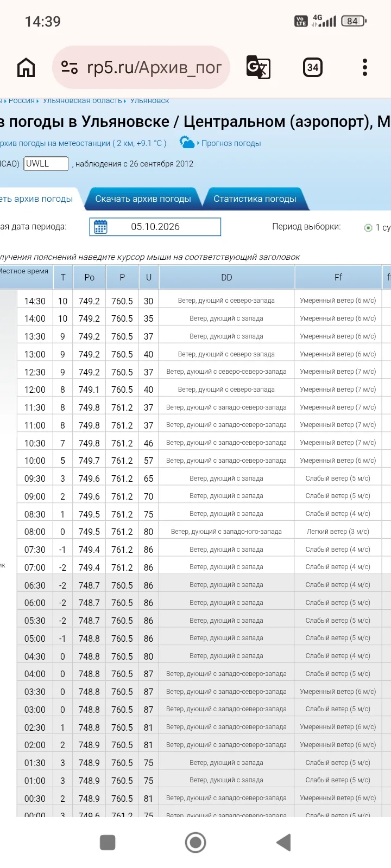The height and width of the screenshot is (868, 391).
Task: Tap the weather forecast cloud icon
Action: (187, 143)
